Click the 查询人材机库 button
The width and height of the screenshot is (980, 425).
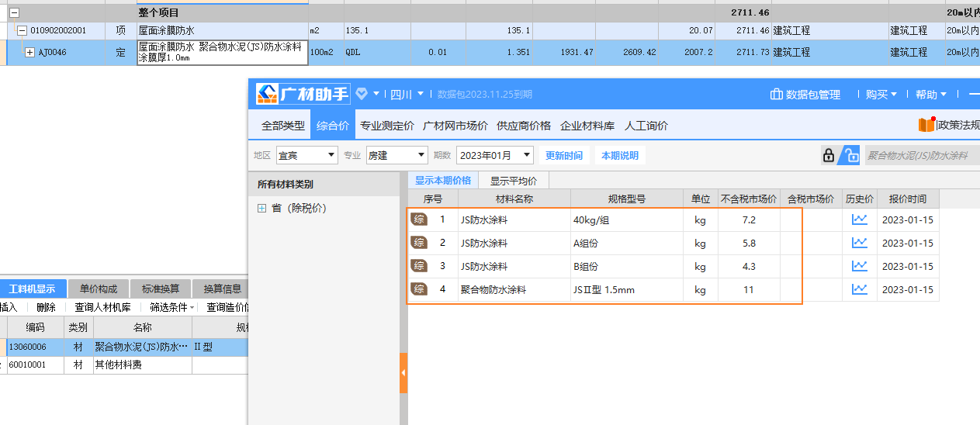click(x=102, y=307)
